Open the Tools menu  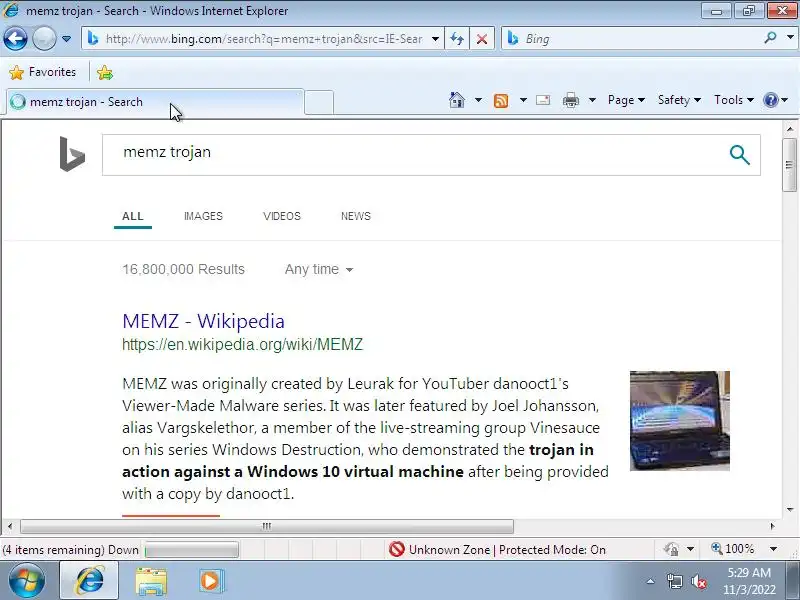[x=734, y=100]
